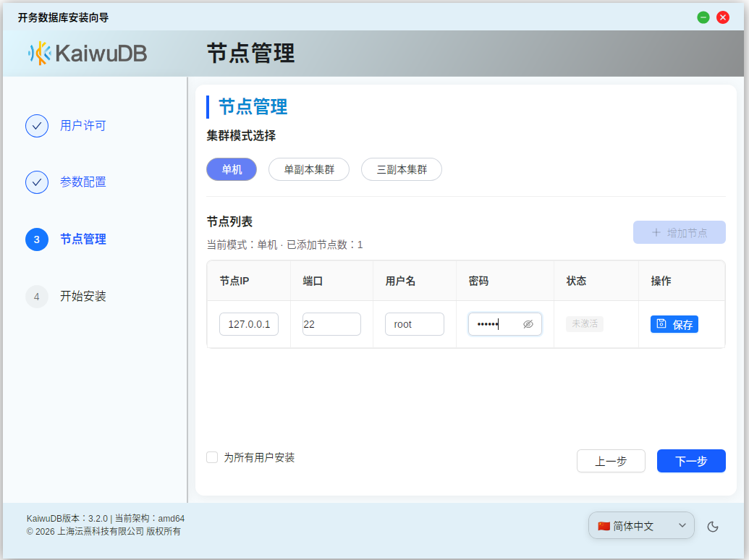Click the 参数配置 checkmark step icon
Viewport: 749px width, 560px height.
click(37, 182)
